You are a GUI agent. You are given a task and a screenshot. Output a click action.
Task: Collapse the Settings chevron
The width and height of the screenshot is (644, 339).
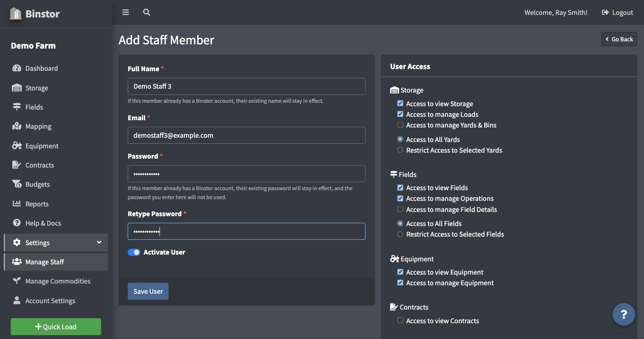(99, 243)
